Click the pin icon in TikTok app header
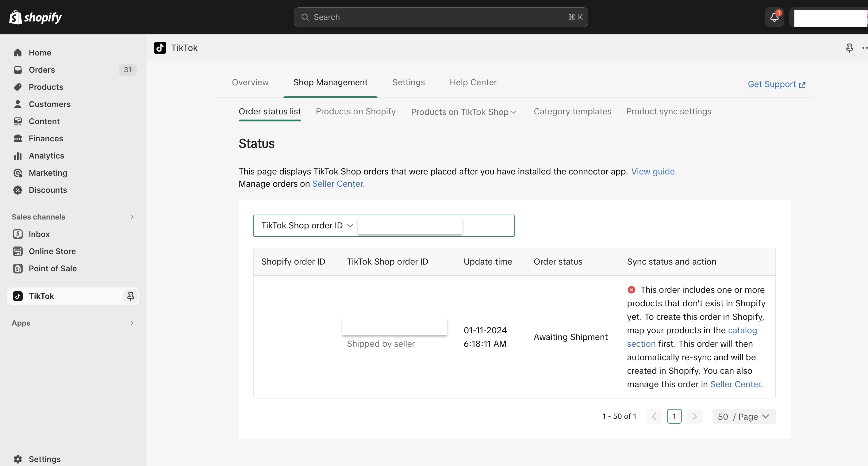Screen dimensions: 868x466 pos(850,48)
